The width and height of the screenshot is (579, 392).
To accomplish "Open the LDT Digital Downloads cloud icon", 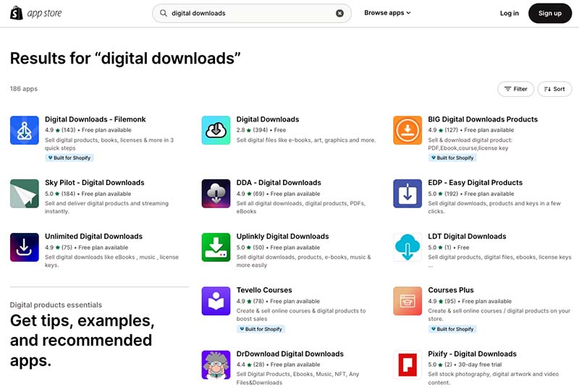I will pyautogui.click(x=407, y=247).
